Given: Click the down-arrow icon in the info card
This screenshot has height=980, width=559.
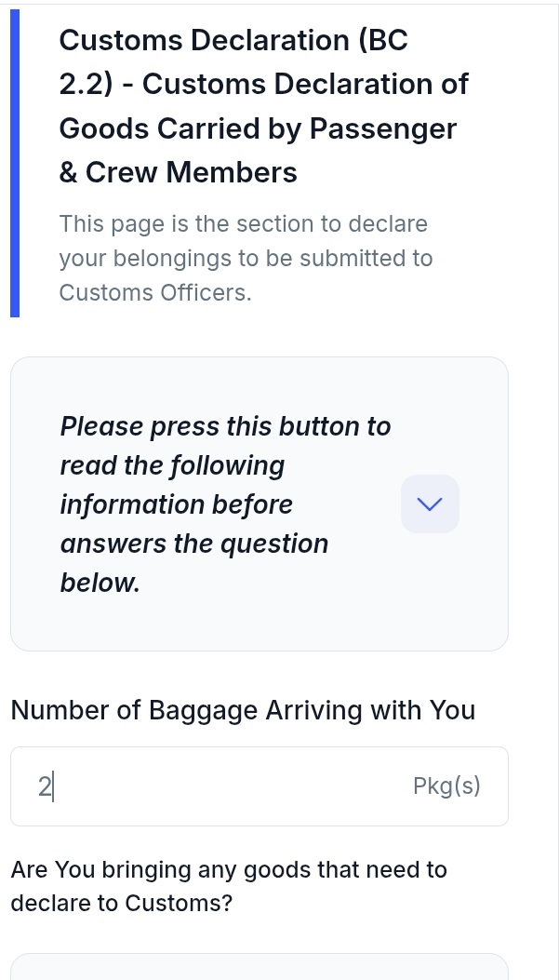Looking at the screenshot, I should tap(430, 503).
